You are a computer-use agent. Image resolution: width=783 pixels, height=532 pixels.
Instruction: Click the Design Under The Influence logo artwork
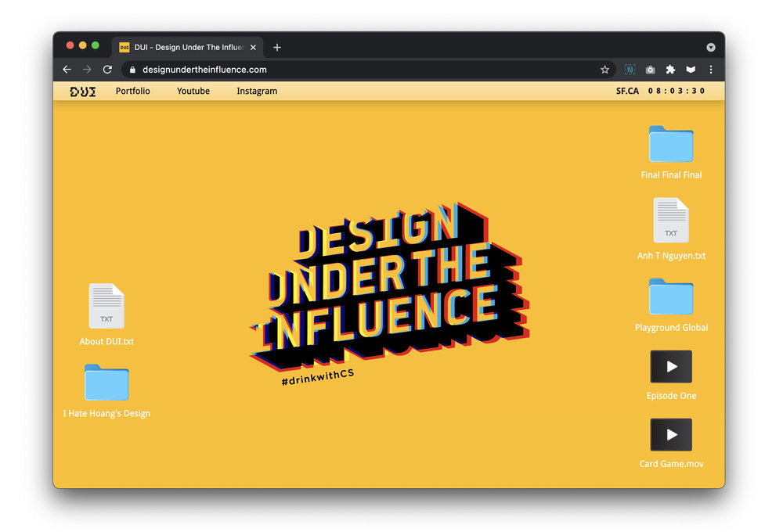tap(390, 286)
